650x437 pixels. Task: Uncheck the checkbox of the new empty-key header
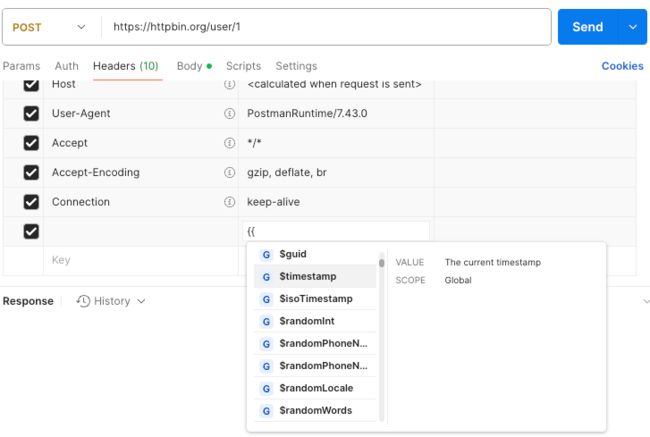31,231
